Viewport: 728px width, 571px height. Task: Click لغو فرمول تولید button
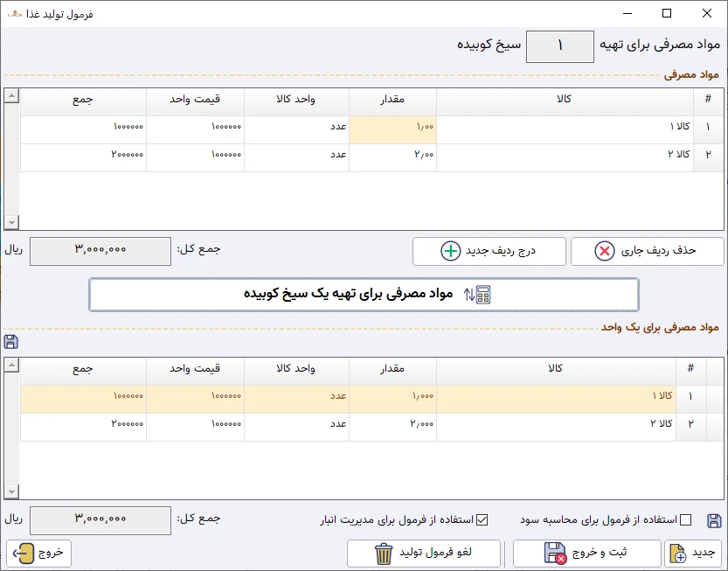click(423, 553)
